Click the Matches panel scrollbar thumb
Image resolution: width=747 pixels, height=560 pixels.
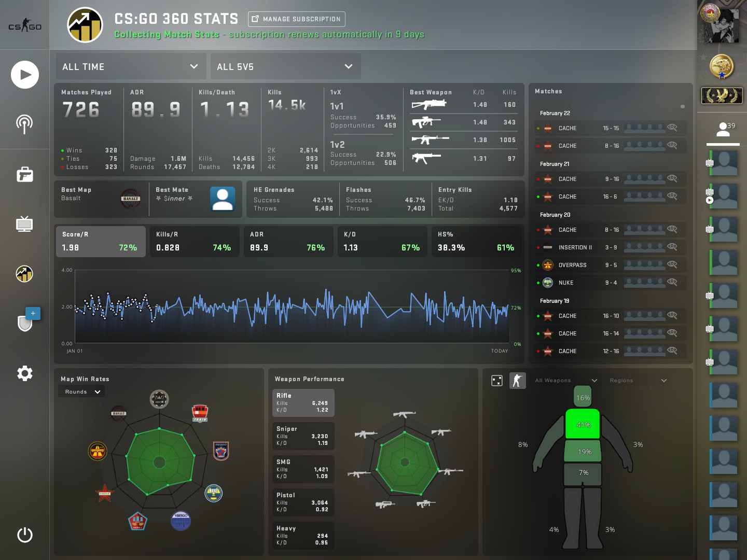pyautogui.click(x=683, y=106)
